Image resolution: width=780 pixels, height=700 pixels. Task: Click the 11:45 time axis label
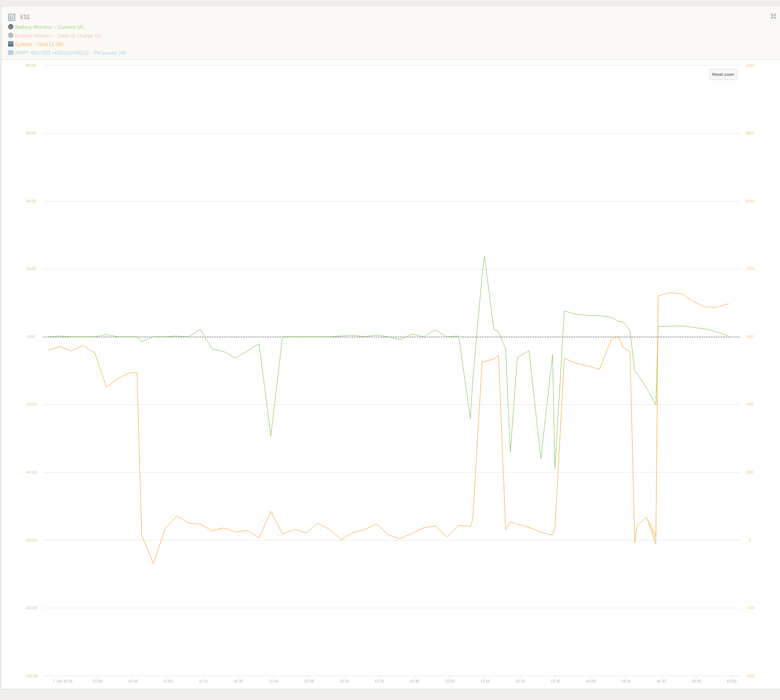coord(273,681)
